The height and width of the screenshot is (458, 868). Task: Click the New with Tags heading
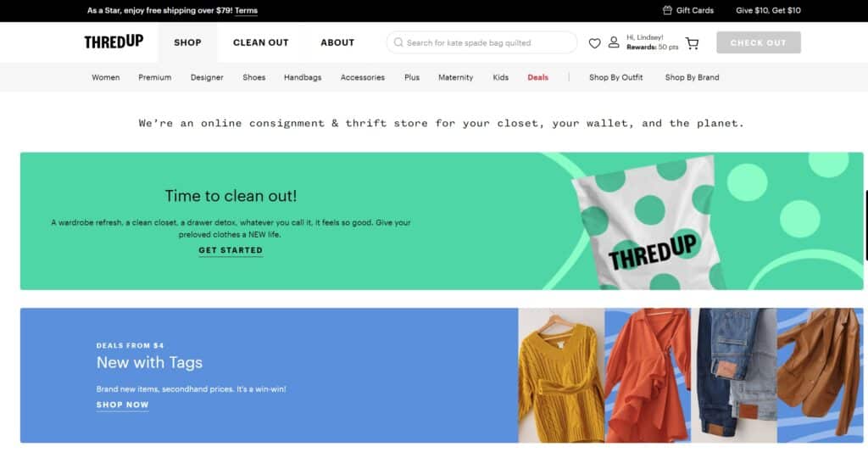click(149, 363)
